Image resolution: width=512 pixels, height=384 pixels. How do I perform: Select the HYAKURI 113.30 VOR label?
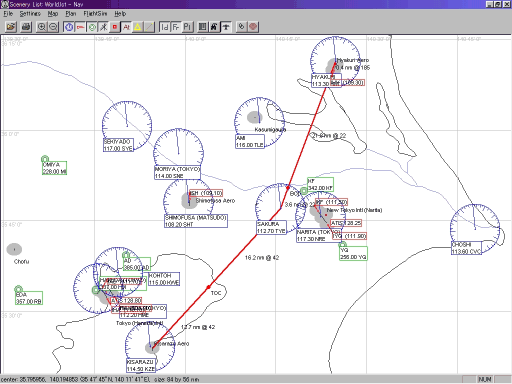(x=326, y=80)
